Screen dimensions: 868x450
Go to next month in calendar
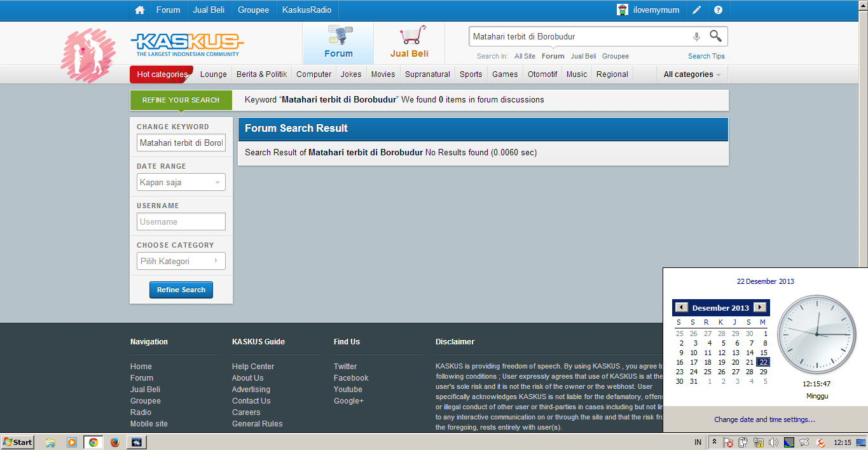[759, 308]
